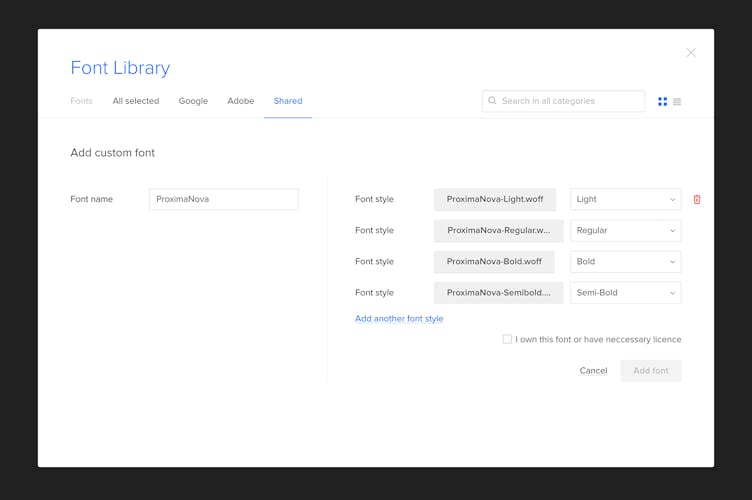Click the Search in all categories field
This screenshot has height=500, width=752.
(564, 101)
